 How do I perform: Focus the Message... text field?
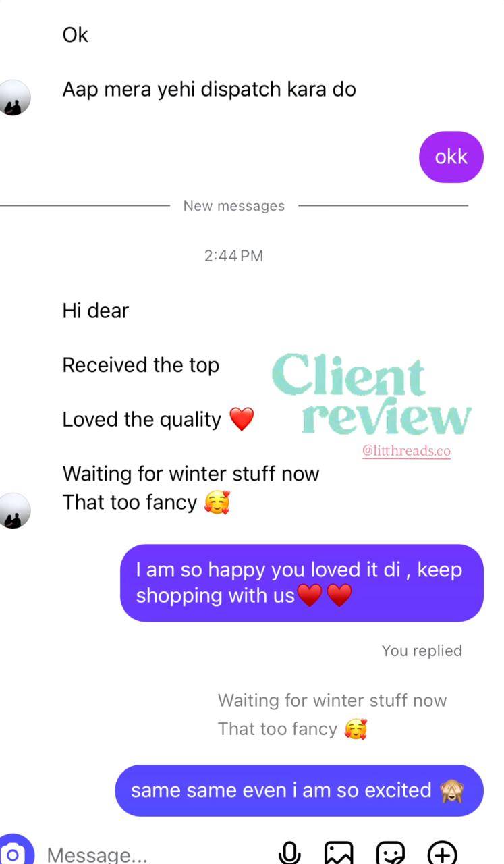click(155, 855)
